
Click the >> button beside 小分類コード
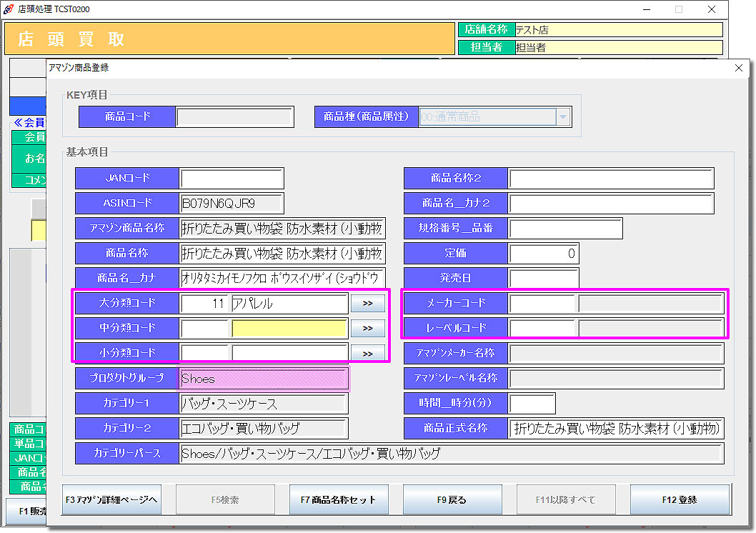point(367,353)
